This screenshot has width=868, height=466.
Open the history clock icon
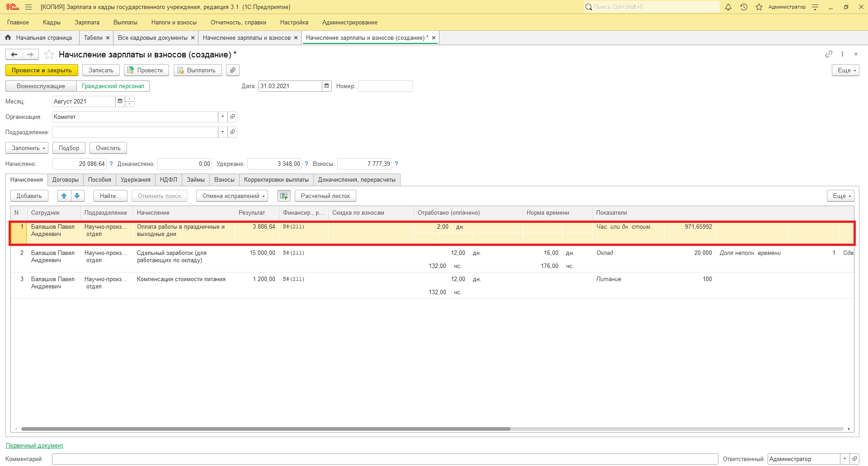pyautogui.click(x=744, y=7)
